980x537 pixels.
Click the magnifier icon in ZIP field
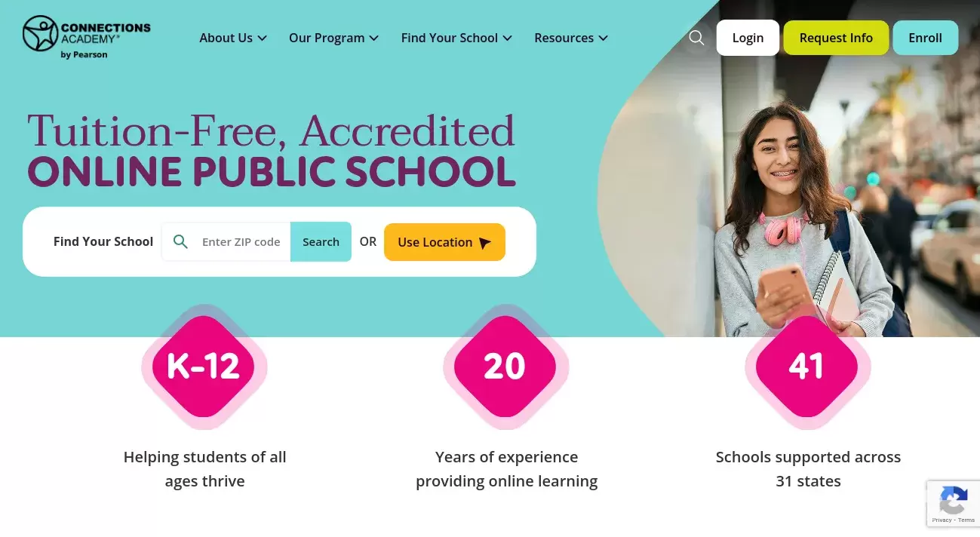[180, 241]
